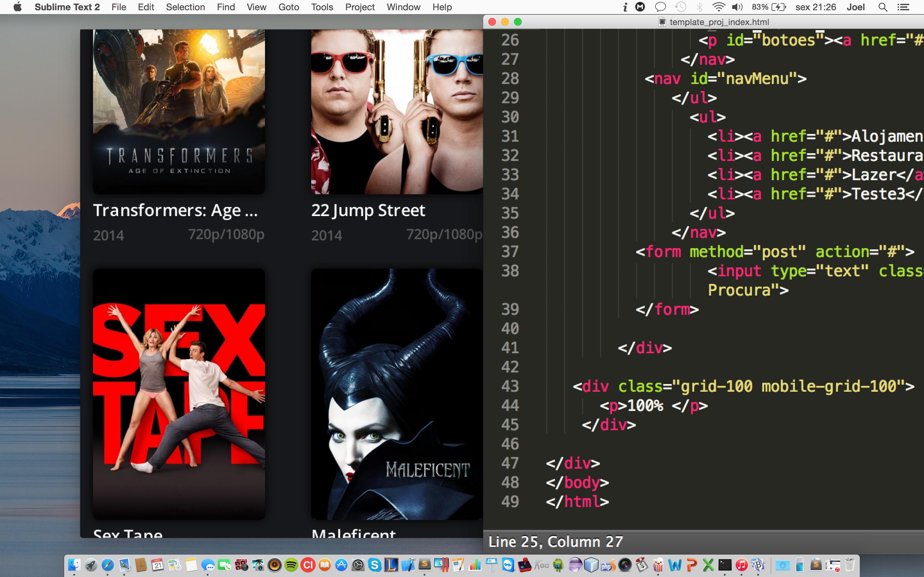Open the volume control in menu bar
Screen dimensions: 924x577
(737, 7)
